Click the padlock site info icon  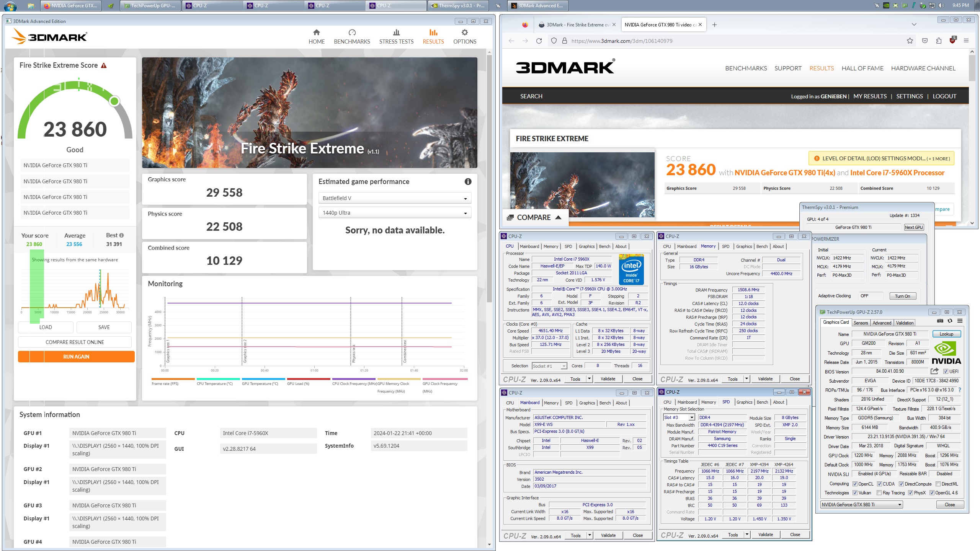(564, 41)
